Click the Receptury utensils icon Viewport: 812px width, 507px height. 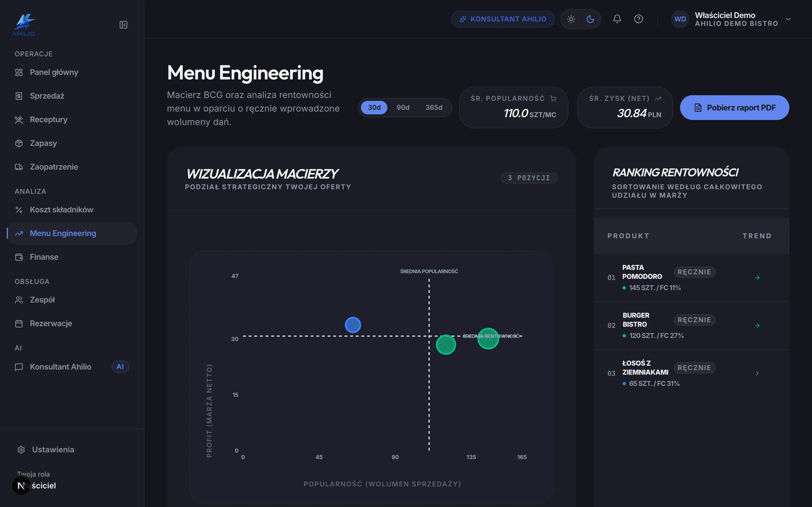(x=19, y=119)
